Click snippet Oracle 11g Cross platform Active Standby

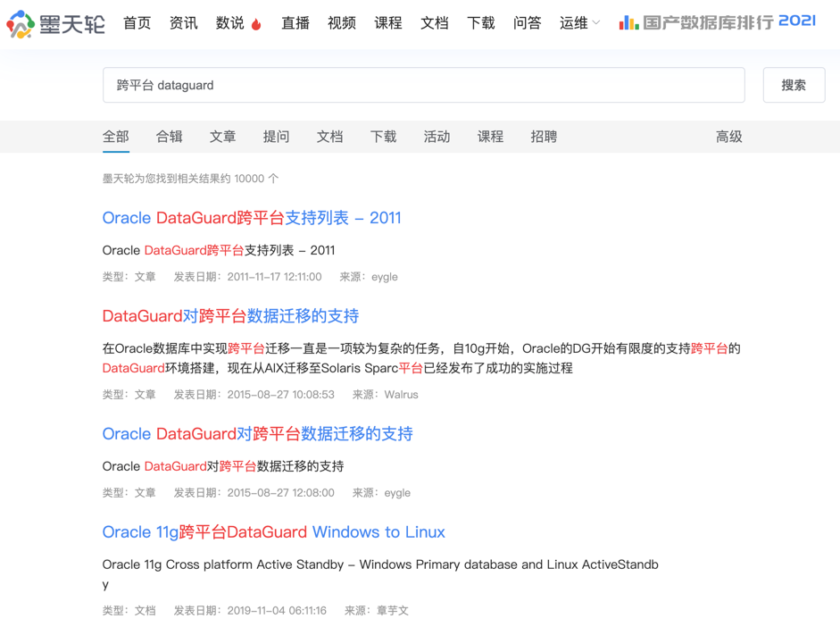click(380, 574)
